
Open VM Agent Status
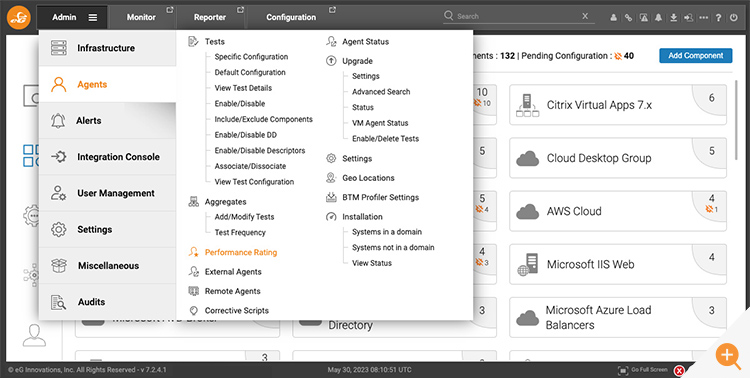(380, 123)
